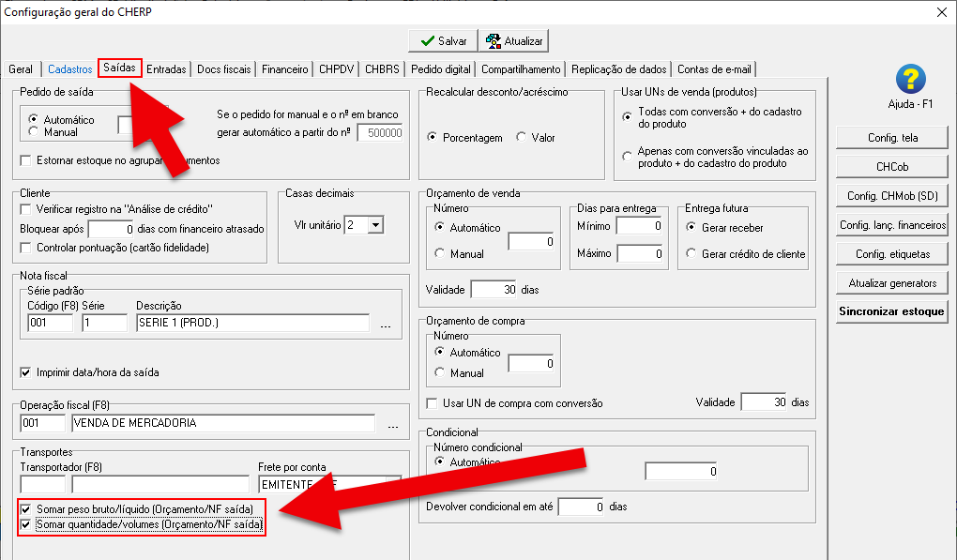Click the orçamento de venda Validade field
This screenshot has width=957, height=560.
pos(493,290)
